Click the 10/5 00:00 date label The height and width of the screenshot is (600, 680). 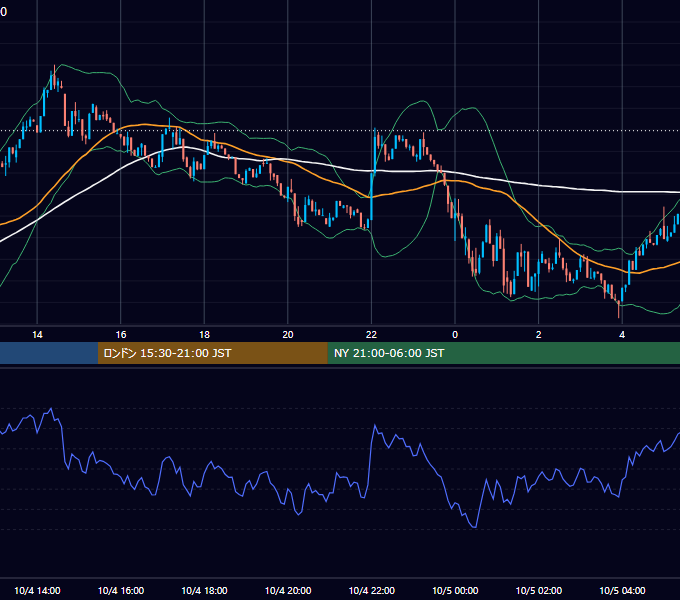point(455,590)
